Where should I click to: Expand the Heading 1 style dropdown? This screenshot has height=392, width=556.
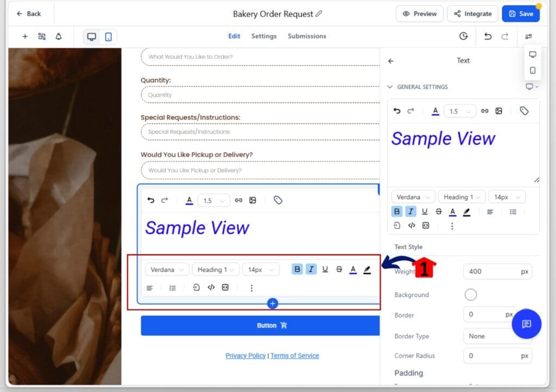pyautogui.click(x=215, y=269)
